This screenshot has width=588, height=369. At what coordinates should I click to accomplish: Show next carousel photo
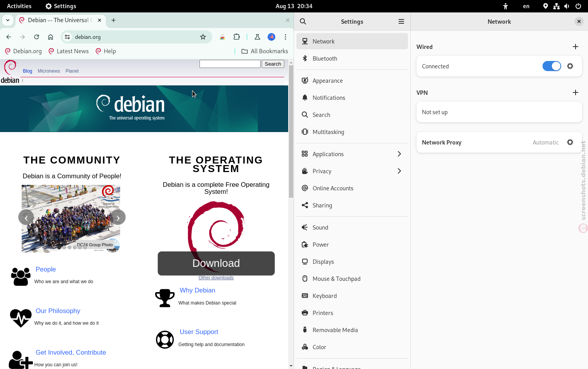point(118,218)
